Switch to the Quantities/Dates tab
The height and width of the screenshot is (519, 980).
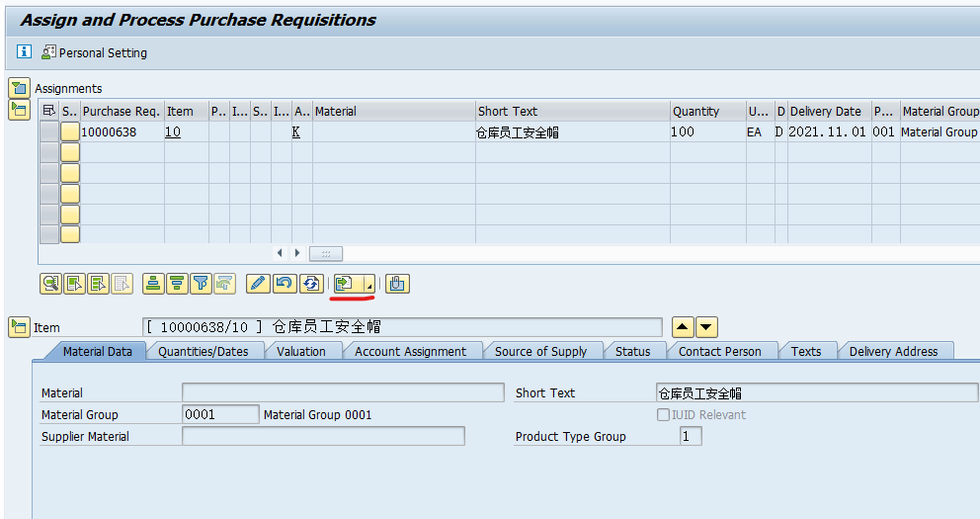coord(204,351)
